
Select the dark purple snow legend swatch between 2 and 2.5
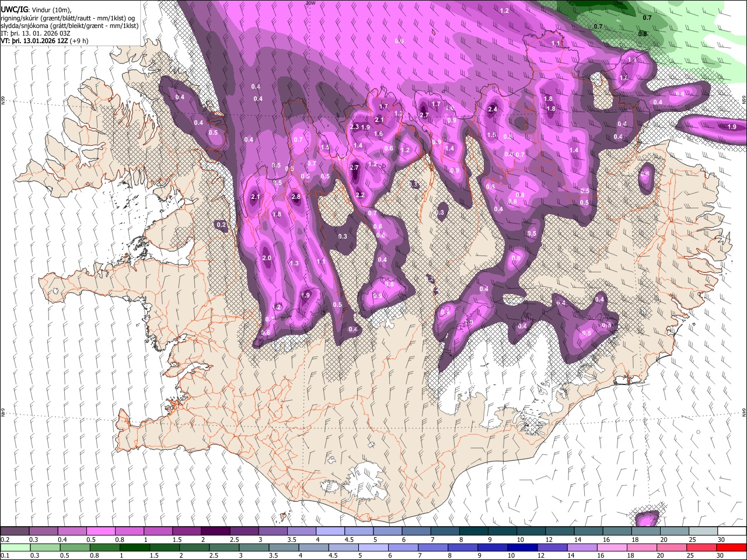point(215,531)
